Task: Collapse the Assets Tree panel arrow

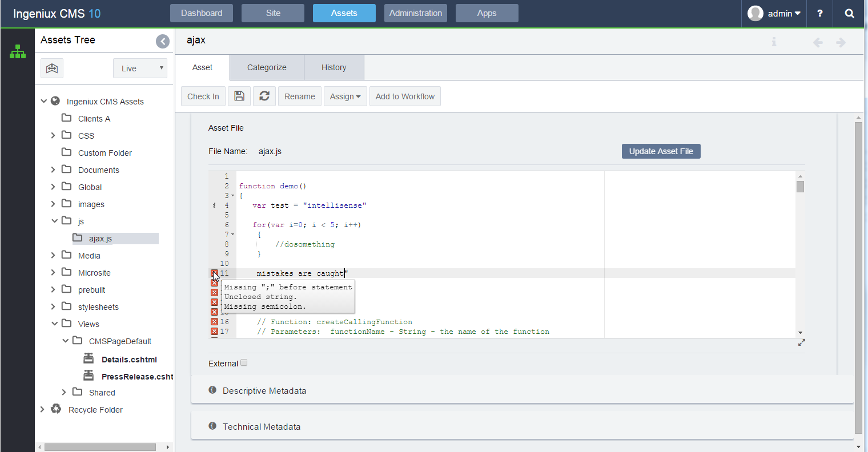Action: (x=163, y=41)
